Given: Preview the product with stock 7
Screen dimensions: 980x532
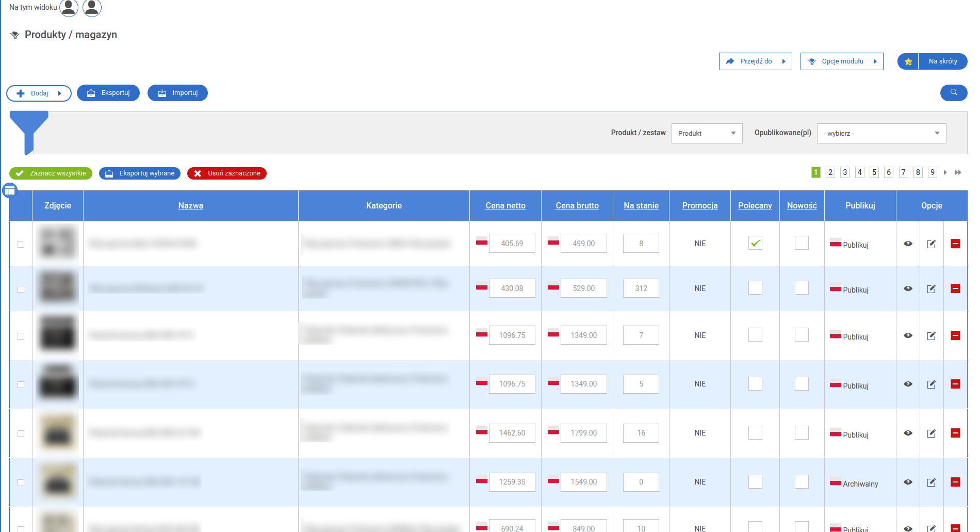Looking at the screenshot, I should click(x=908, y=336).
